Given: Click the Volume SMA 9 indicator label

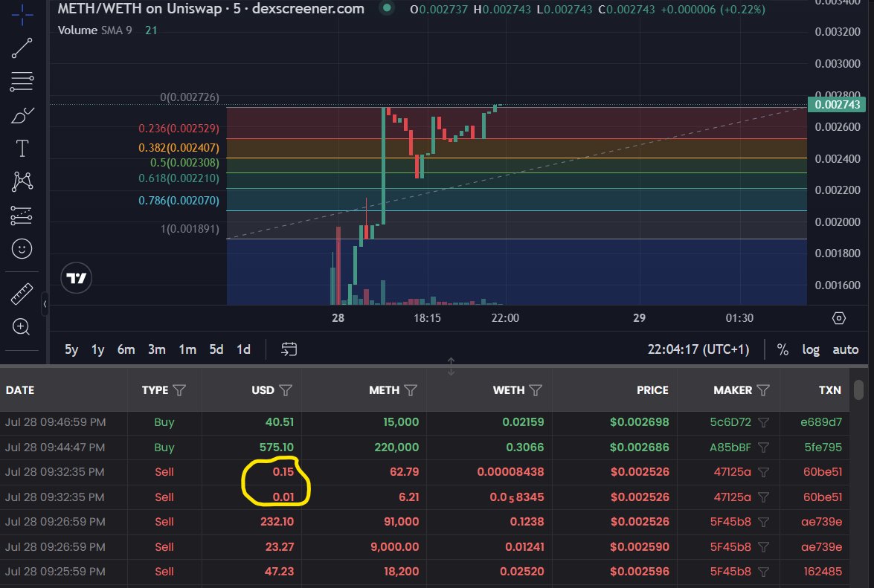Looking at the screenshot, I should 94,30.
